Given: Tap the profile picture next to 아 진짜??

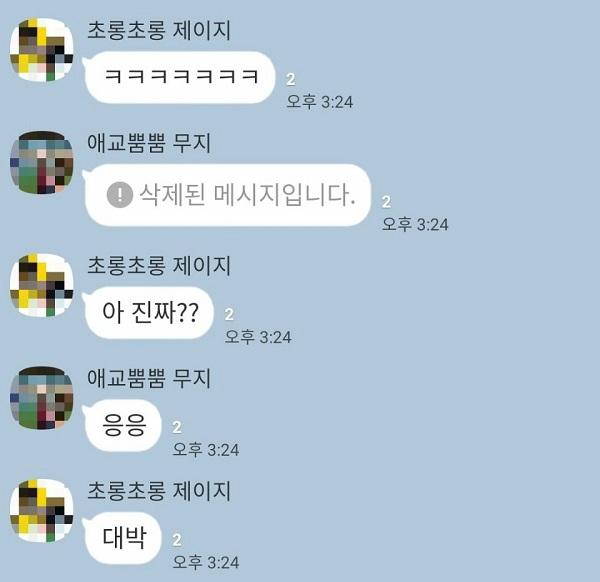Looking at the screenshot, I should coord(42,285).
